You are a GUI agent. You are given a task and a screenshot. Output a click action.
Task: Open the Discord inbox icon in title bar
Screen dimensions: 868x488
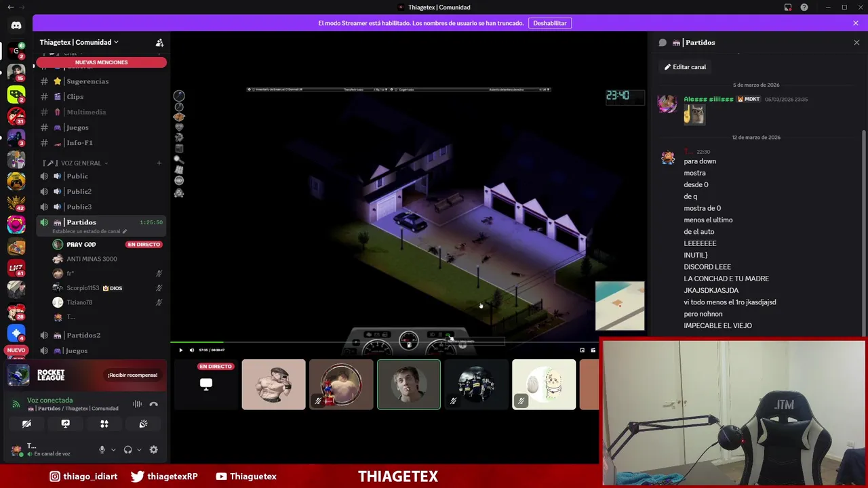coord(788,7)
